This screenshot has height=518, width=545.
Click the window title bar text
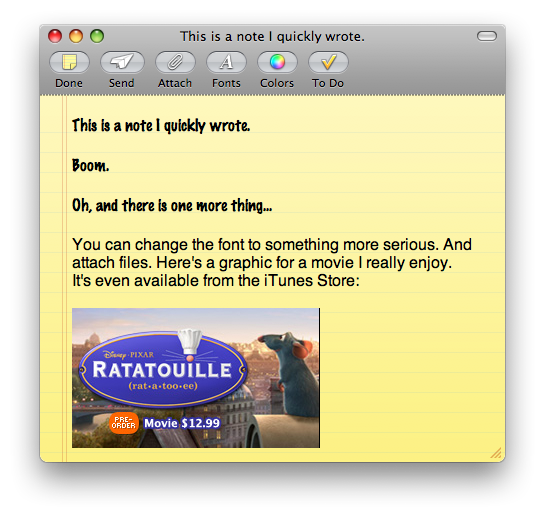pyautogui.click(x=272, y=37)
